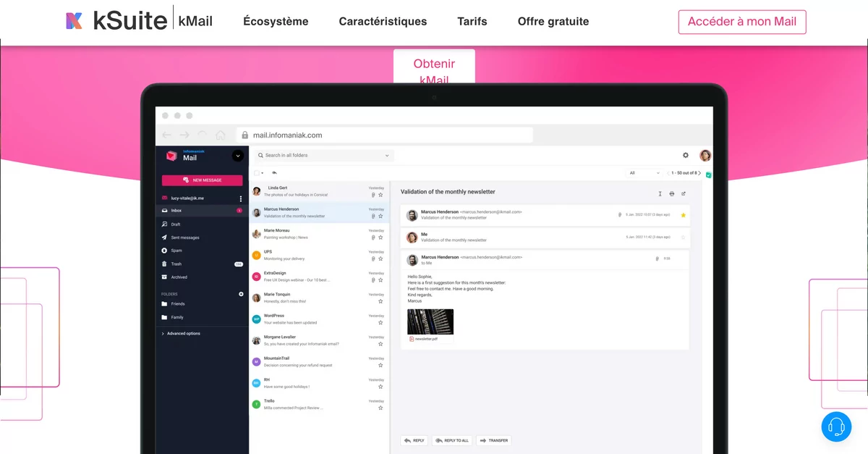Viewport: 868px width, 454px height.
Task: Click the TRANSFER button
Action: coord(493,440)
